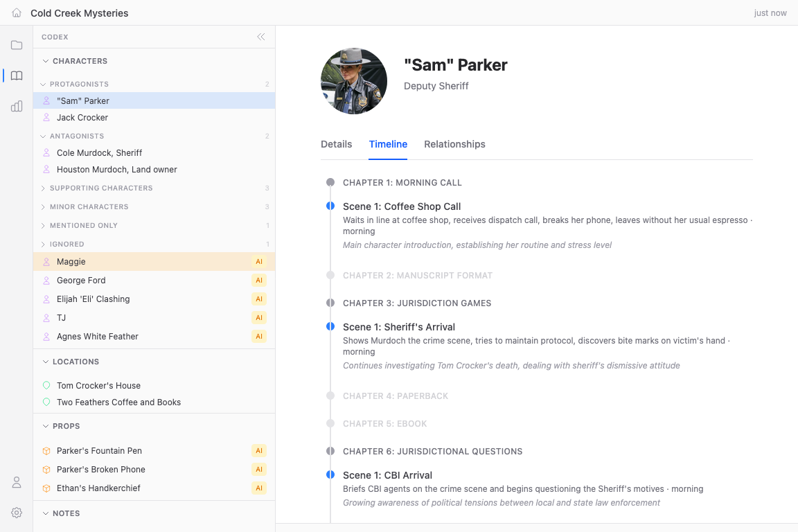The height and width of the screenshot is (532, 798).
Task: Toggle the AI badge on Ethan's Handkerchief
Action: [258, 488]
